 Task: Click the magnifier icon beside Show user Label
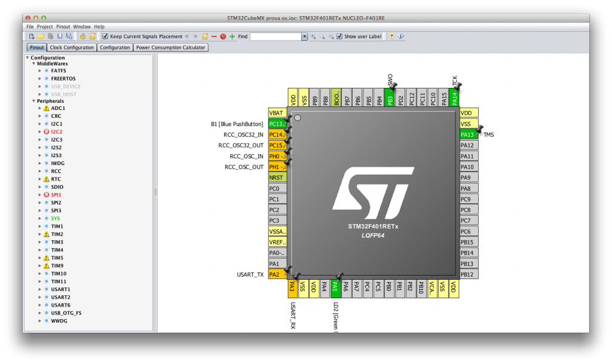click(331, 36)
